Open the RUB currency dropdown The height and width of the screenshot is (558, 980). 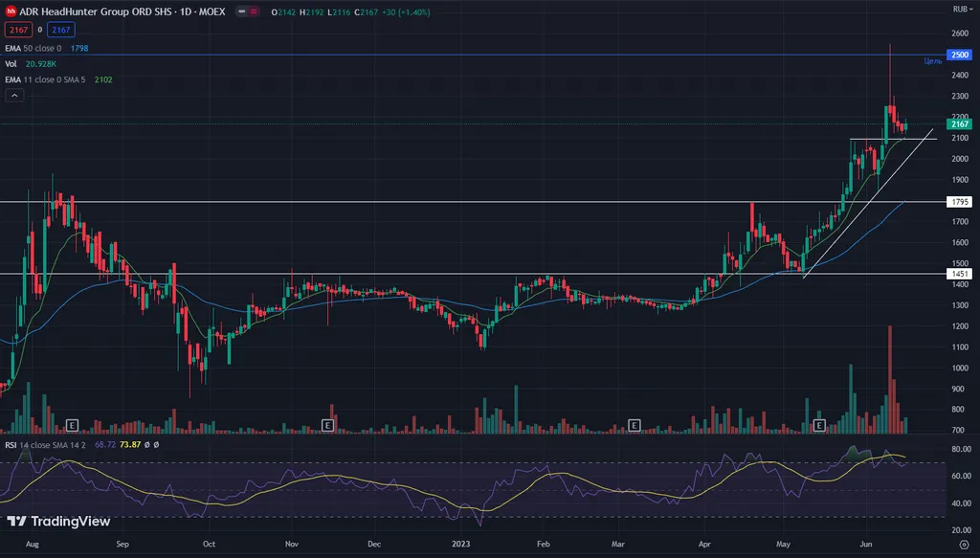(x=959, y=9)
